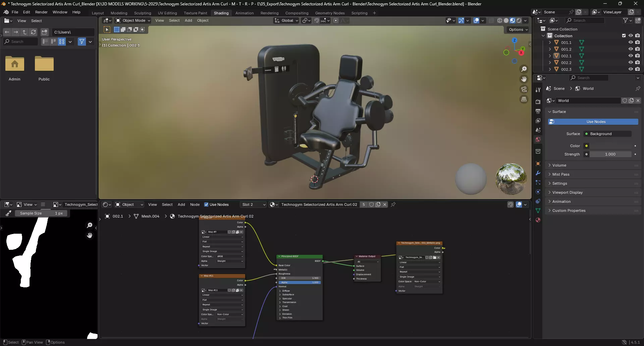Toggle viewport gizmos display
The height and width of the screenshot is (346, 644).
(x=461, y=20)
